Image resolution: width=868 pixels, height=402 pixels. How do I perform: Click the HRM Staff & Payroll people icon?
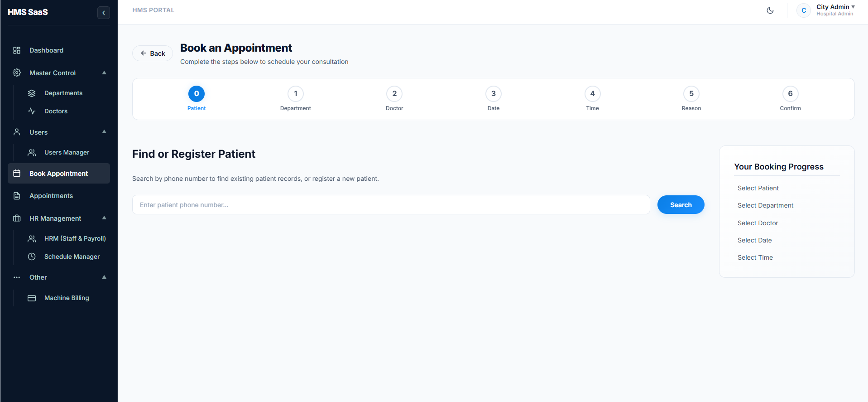point(32,238)
